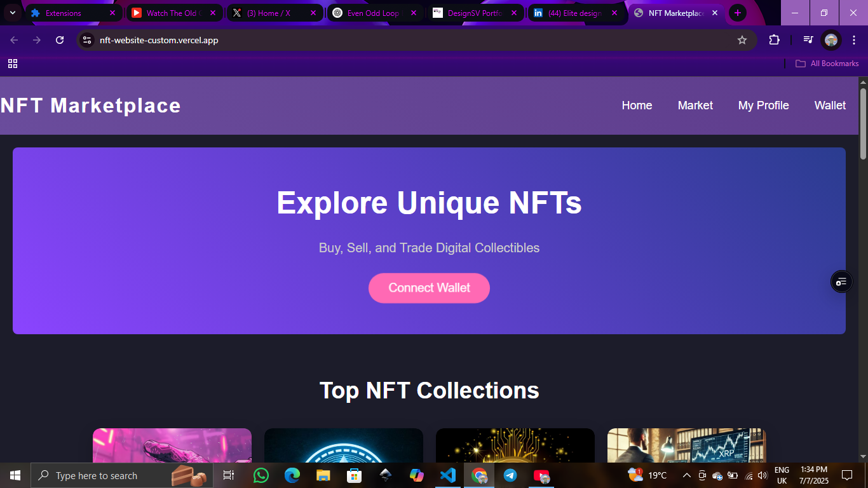Screen dimensions: 868x488
Task: Open the My Profile page link
Action: 763,105
